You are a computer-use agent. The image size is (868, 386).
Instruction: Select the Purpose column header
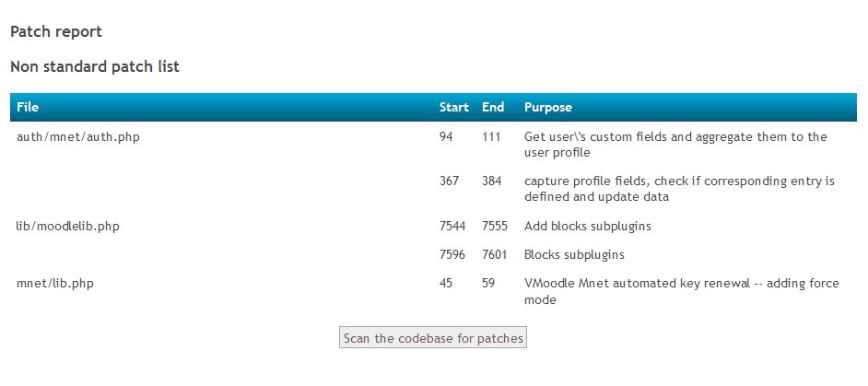coord(548,107)
